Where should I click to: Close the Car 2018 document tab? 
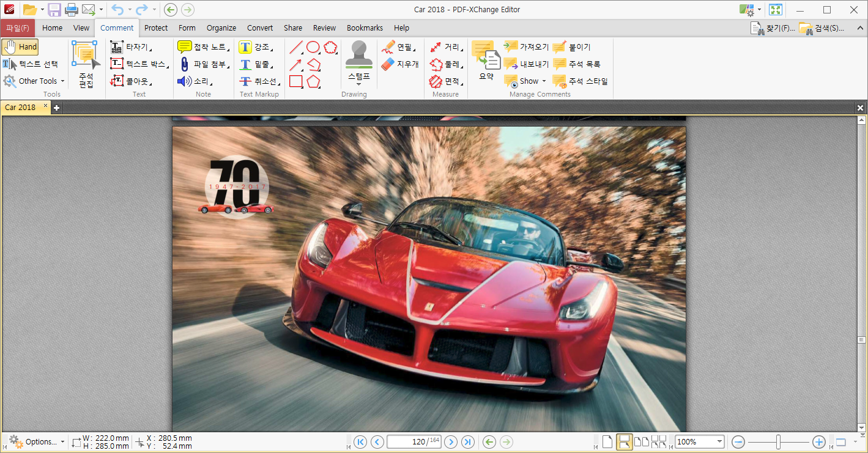tap(45, 105)
